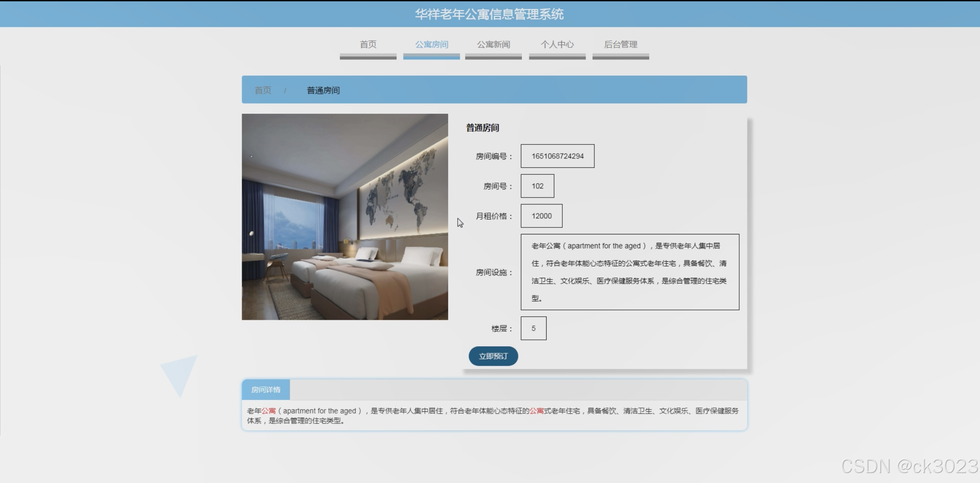Click the bedroom photo thumbnail
The width and height of the screenshot is (980, 483).
click(x=345, y=217)
